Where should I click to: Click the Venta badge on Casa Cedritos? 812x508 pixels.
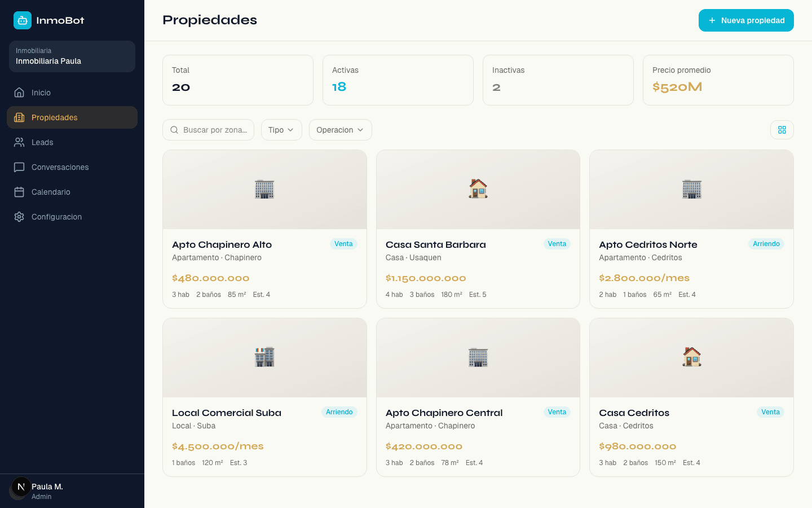[x=770, y=412]
